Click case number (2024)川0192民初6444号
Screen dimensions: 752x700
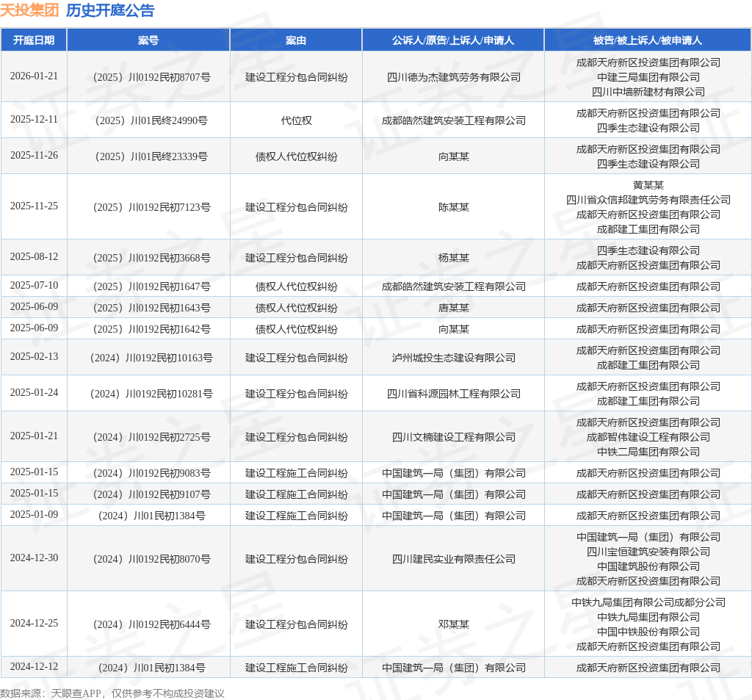(x=151, y=624)
